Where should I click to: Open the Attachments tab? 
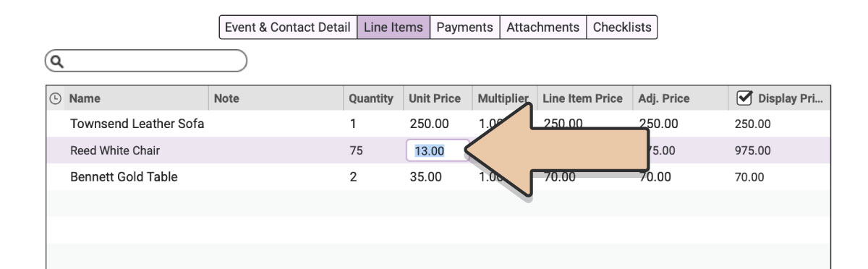point(542,27)
